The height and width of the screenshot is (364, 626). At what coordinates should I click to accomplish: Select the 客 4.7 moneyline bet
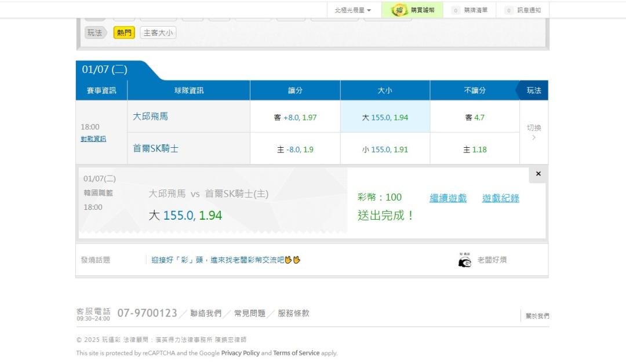pos(475,117)
